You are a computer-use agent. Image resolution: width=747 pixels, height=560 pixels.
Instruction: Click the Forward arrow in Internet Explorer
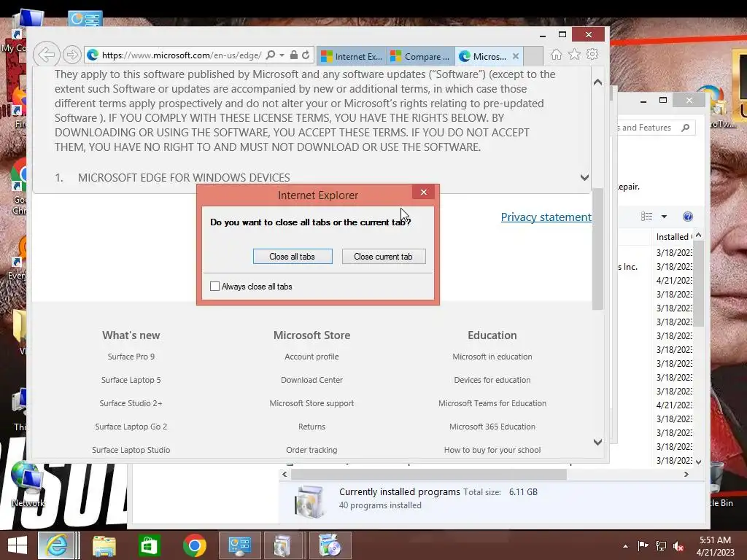pyautogui.click(x=72, y=55)
